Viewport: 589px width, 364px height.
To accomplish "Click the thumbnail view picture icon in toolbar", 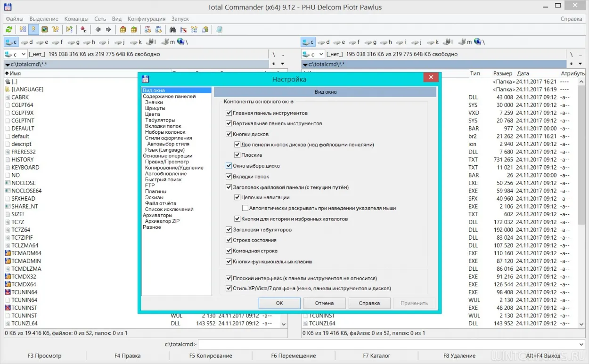I will coord(45,30).
